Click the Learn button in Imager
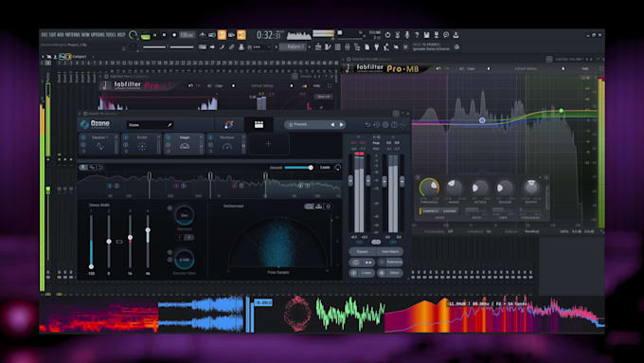The width and height of the screenshot is (644, 363). [x=325, y=168]
